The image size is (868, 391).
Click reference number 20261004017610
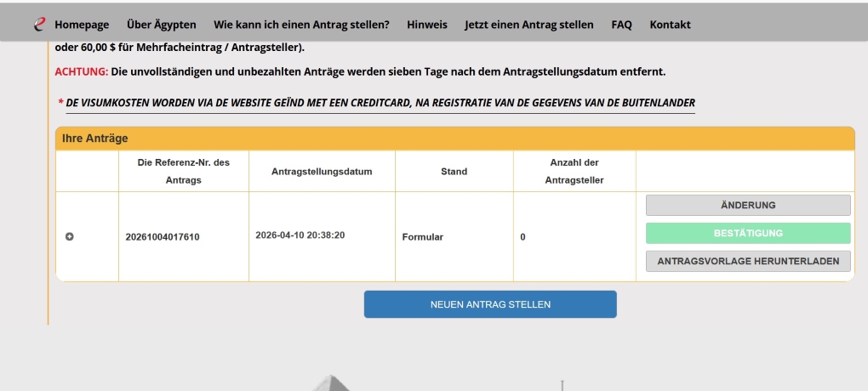(x=163, y=237)
